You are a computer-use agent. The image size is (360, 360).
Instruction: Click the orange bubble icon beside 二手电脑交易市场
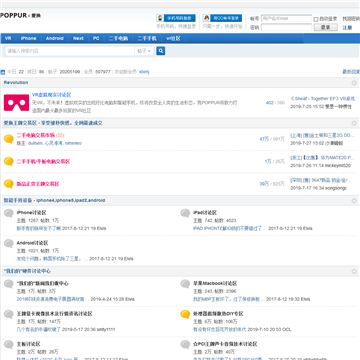tap(9, 139)
